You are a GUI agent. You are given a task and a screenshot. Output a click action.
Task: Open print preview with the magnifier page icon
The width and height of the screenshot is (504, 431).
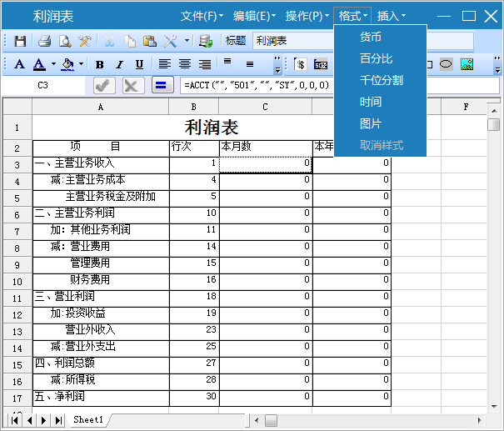[65, 41]
